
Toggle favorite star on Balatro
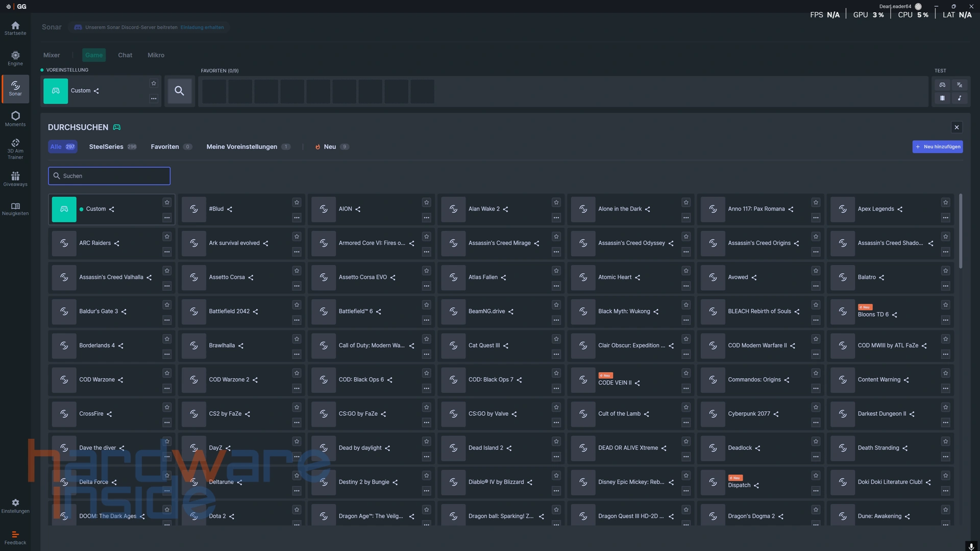coord(945,271)
